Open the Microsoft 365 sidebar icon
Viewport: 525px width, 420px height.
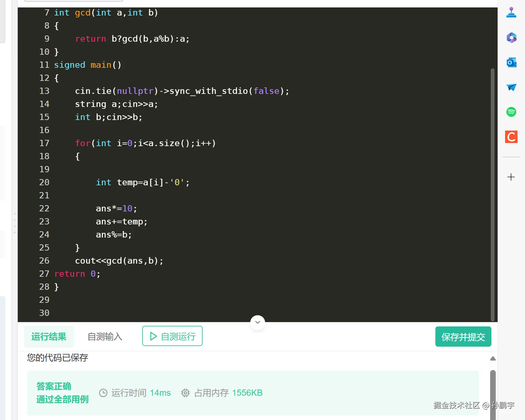pos(511,38)
